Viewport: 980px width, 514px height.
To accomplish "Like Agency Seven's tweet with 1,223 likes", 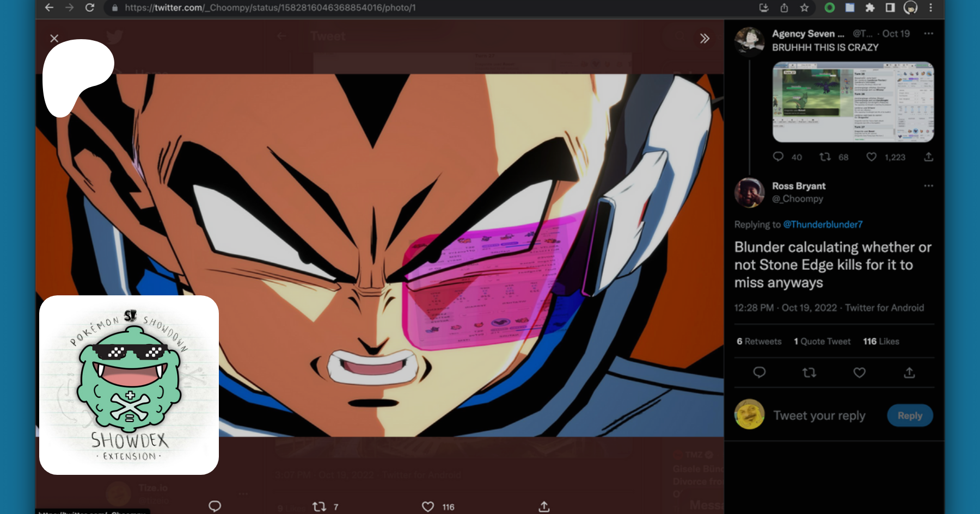I will point(871,157).
